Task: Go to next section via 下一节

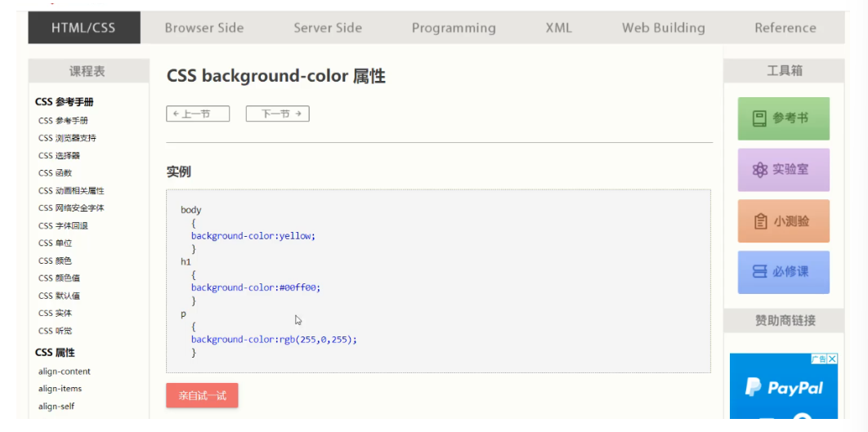Action: pos(277,114)
